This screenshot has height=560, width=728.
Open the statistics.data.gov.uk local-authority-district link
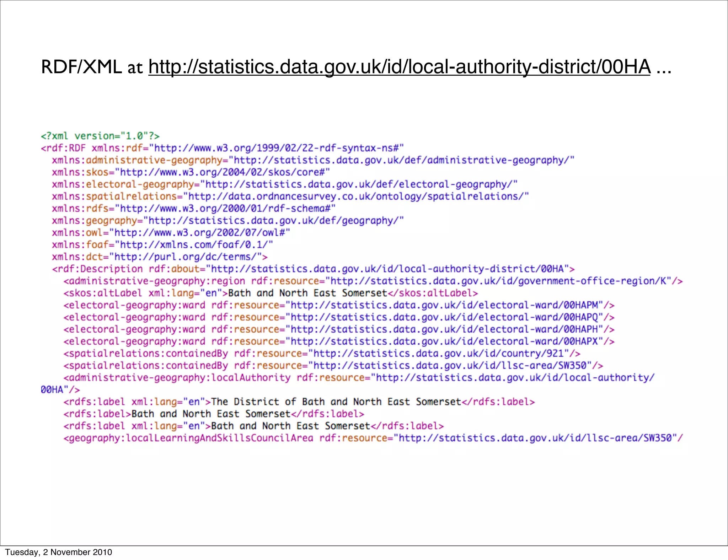click(x=399, y=67)
